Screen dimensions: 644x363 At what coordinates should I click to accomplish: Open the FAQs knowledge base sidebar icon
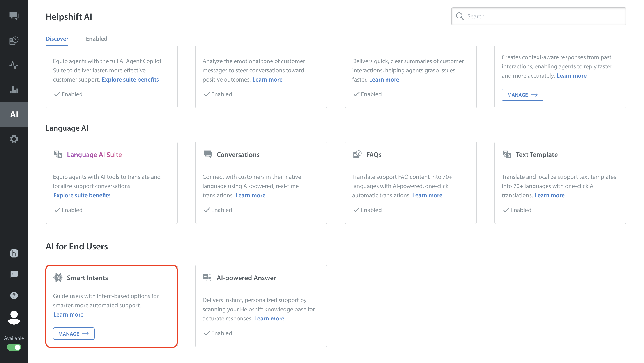(x=14, y=41)
